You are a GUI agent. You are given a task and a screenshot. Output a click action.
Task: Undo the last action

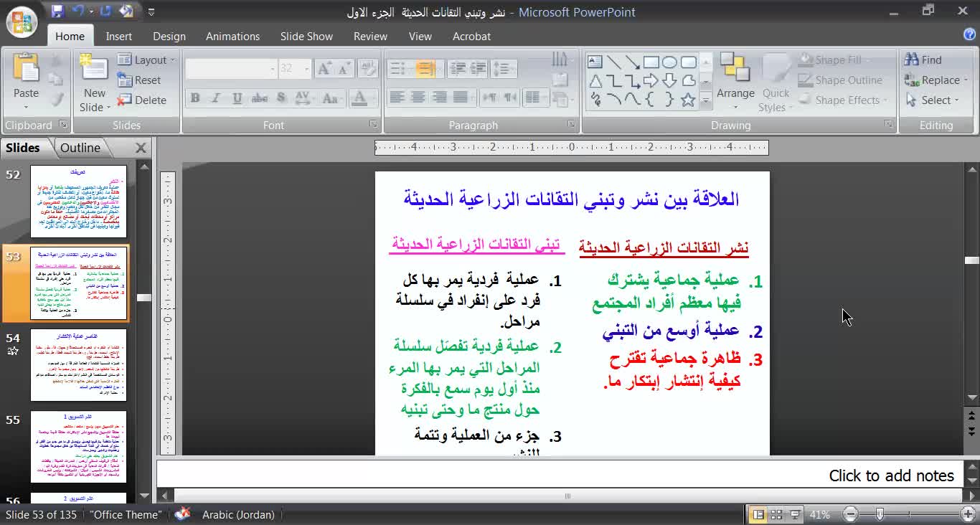78,11
